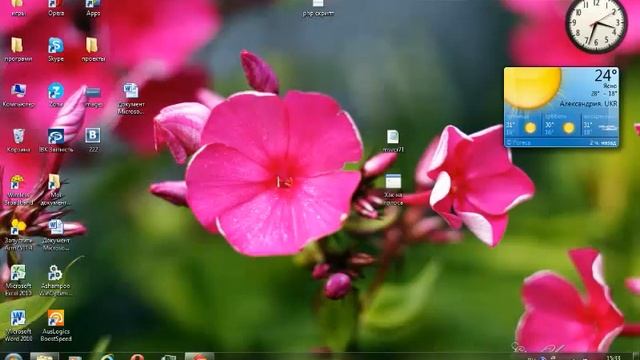Select Word document icon right of Zona row
Image resolution: width=640 pixels, height=360 pixels.
[x=131, y=98]
